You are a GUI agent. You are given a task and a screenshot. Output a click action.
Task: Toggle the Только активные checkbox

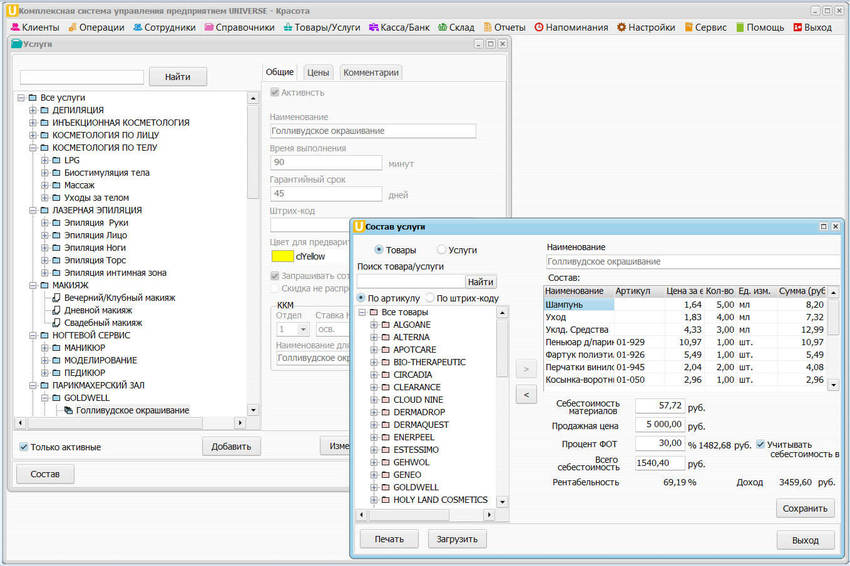click(24, 447)
